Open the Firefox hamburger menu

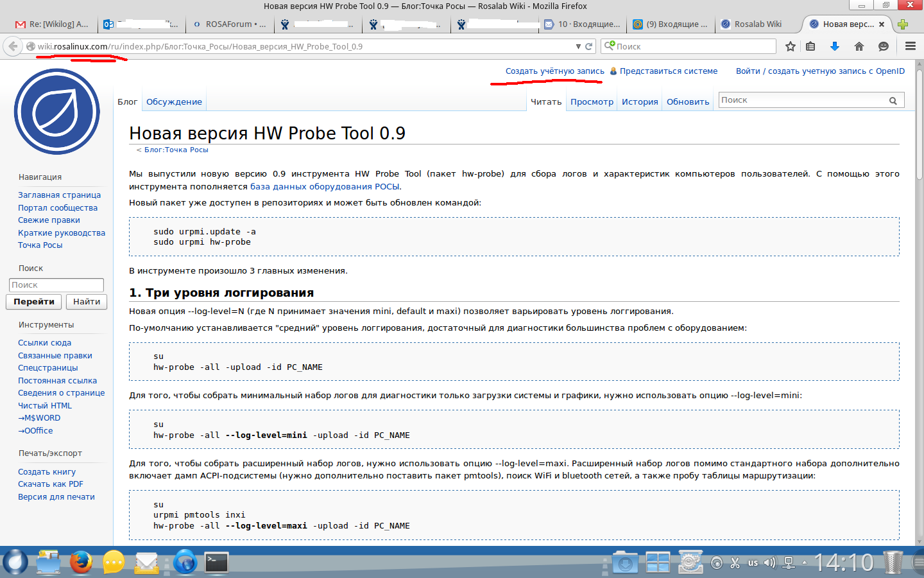point(910,46)
